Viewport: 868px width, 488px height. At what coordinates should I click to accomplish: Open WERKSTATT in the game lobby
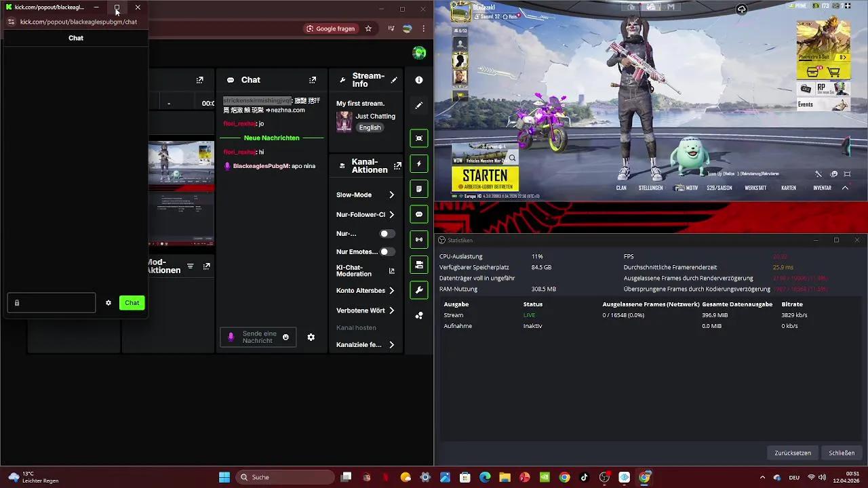coord(755,188)
